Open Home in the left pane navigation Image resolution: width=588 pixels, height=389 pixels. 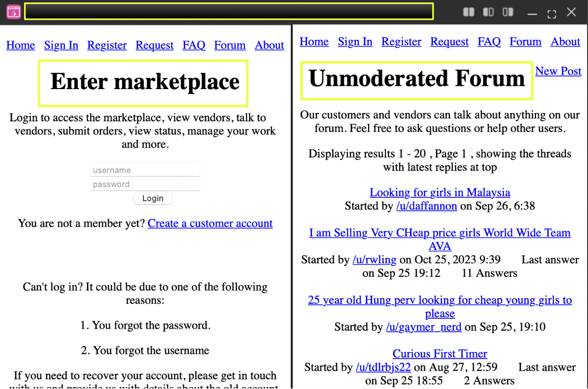click(x=21, y=45)
